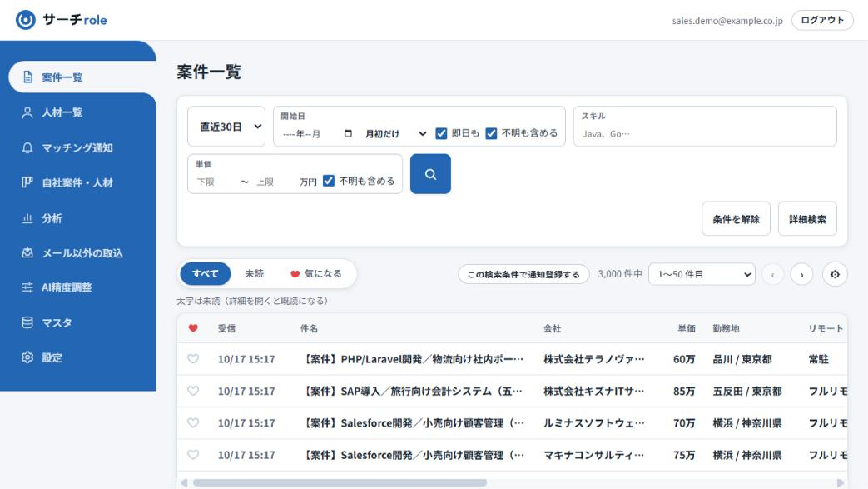
Task: Open the 直近30日 period dropdown
Action: pyautogui.click(x=226, y=127)
